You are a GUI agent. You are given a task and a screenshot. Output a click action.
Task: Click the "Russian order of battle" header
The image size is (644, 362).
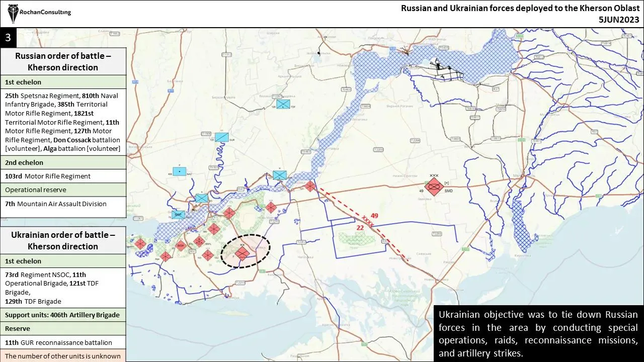[63, 61]
